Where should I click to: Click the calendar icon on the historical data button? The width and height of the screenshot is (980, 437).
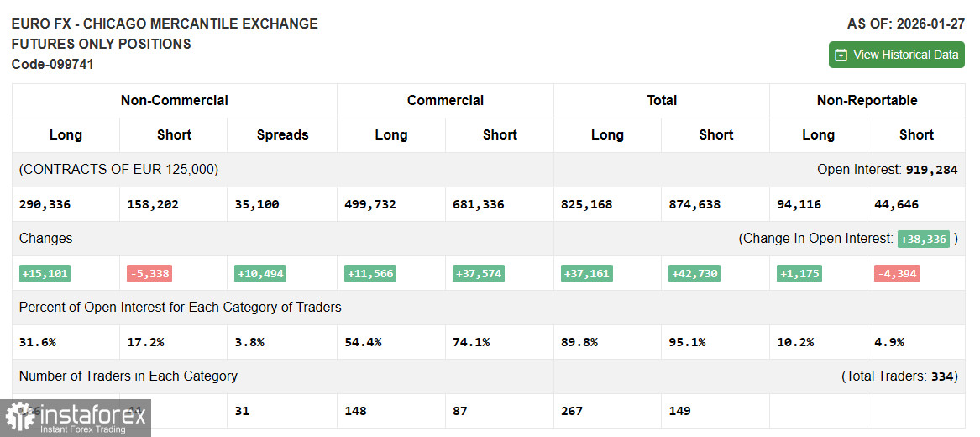[x=841, y=55]
